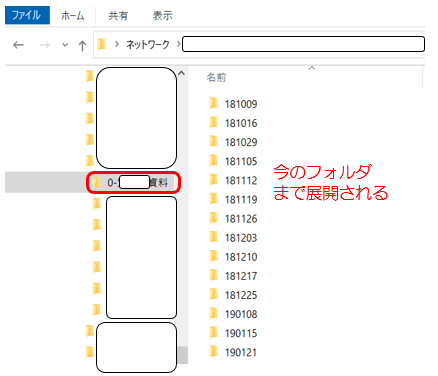This screenshot has height=376, width=438.
Task: Select the tree folder ending in 資料
Action: click(133, 182)
